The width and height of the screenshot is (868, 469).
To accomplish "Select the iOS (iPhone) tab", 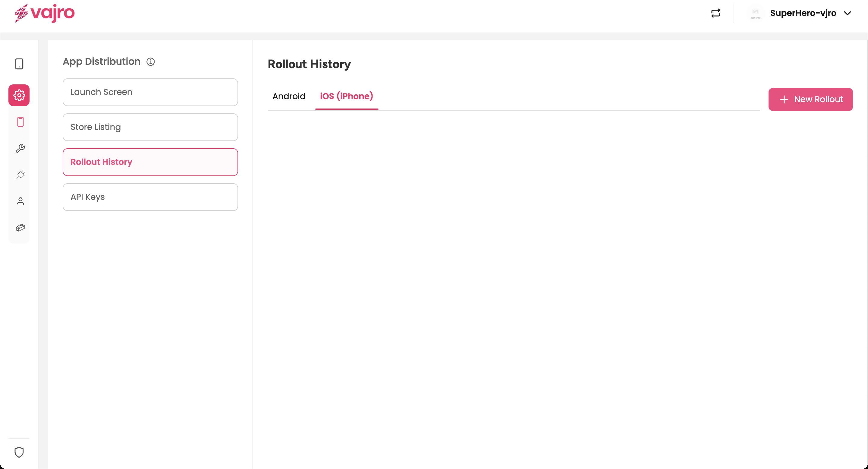I will 346,96.
